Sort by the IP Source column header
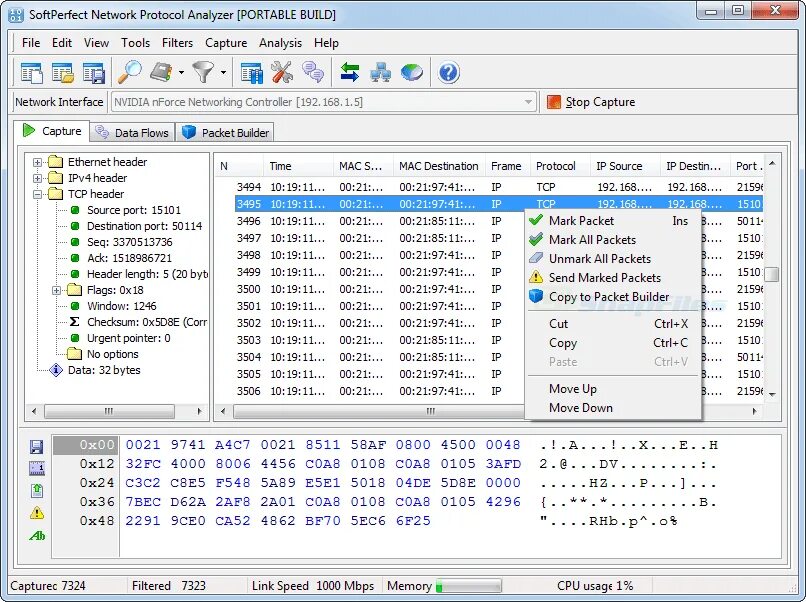The height and width of the screenshot is (602, 806). (625, 166)
